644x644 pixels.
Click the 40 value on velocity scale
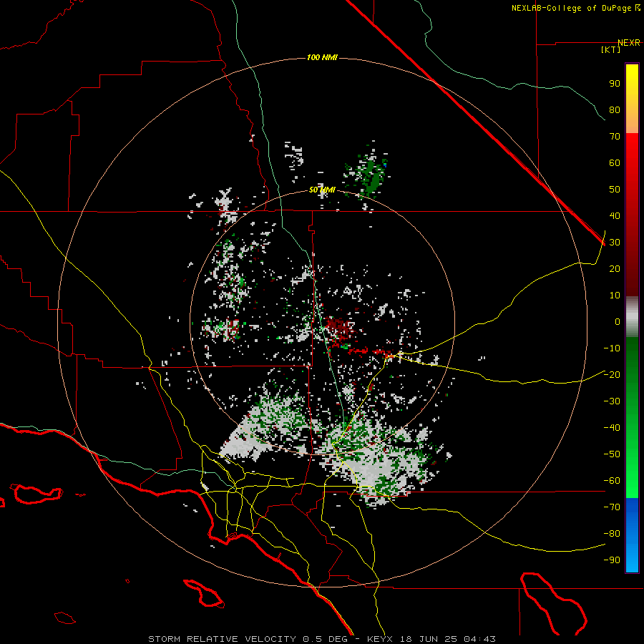click(615, 216)
